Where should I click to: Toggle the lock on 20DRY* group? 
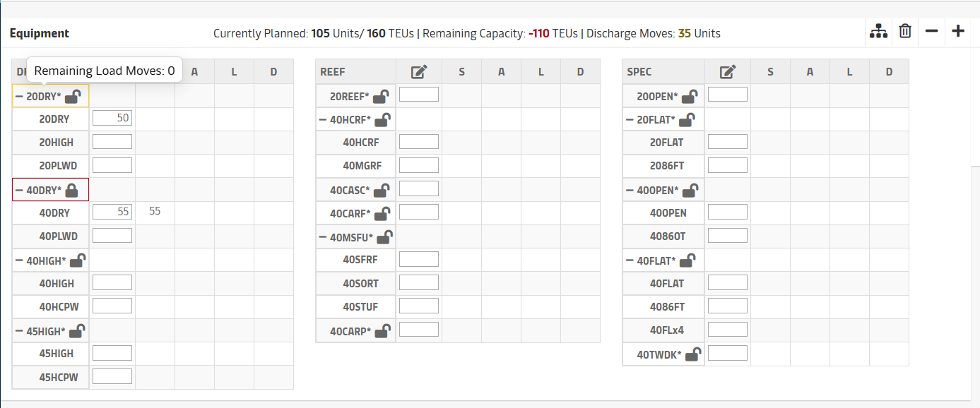point(72,96)
